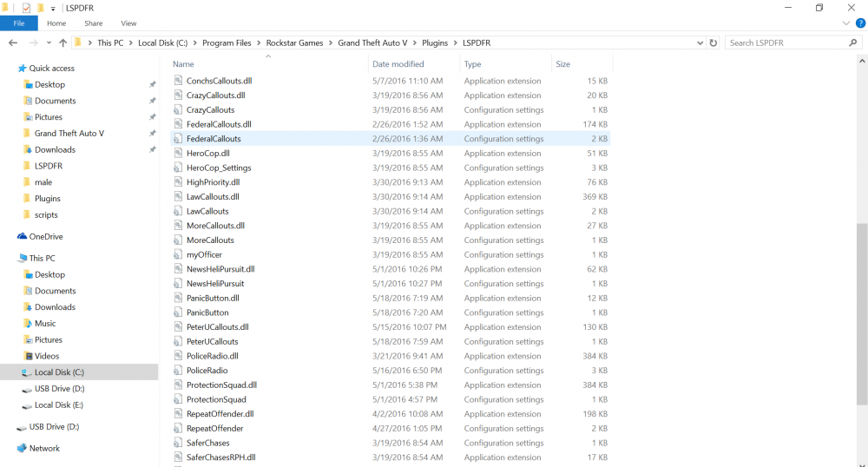This screenshot has width=868, height=467.
Task: Open the File menu
Action: (19, 23)
